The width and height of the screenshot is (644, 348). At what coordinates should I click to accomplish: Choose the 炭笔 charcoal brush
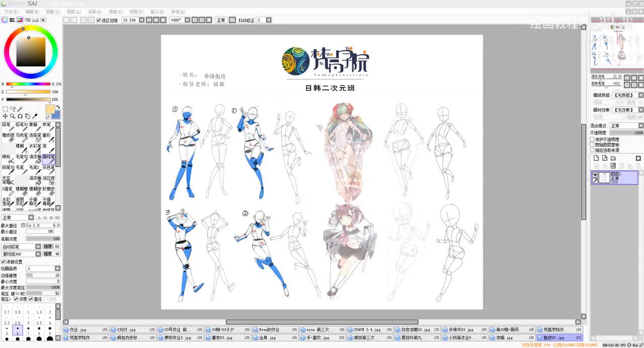48,127
